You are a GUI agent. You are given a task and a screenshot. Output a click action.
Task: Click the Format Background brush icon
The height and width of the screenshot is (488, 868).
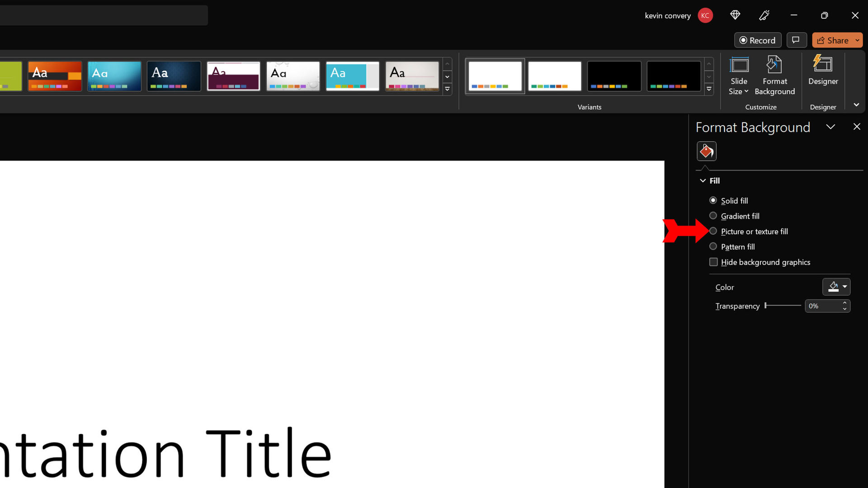(707, 151)
